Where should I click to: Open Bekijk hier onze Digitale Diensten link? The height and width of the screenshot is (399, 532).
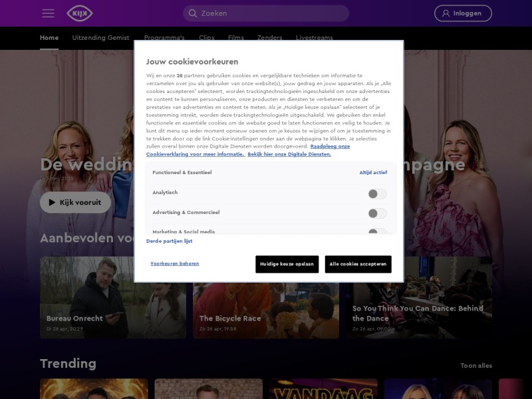289,154
